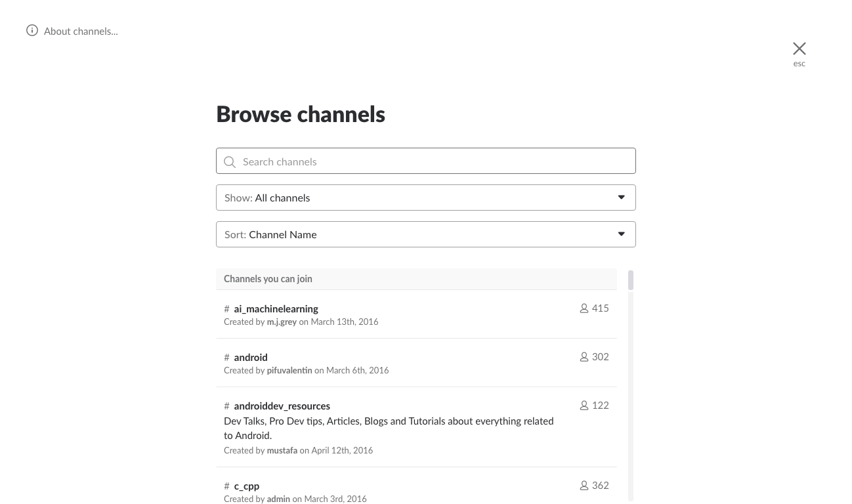This screenshot has width=852, height=504.
Task: Close the Browse channels view with esc
Action: 799,49
